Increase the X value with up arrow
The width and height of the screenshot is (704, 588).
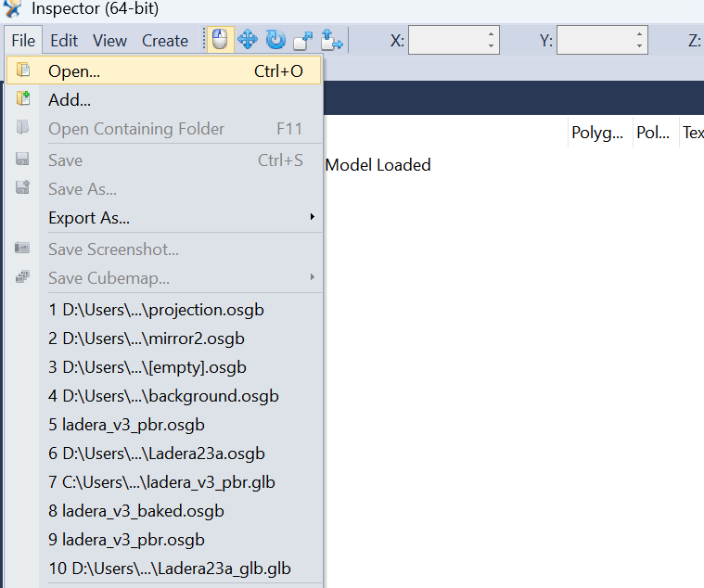pyautogui.click(x=492, y=34)
